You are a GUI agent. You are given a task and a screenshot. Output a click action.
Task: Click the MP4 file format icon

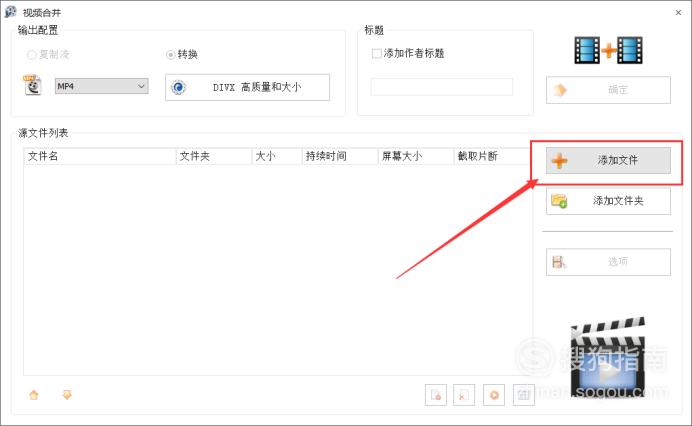32,85
